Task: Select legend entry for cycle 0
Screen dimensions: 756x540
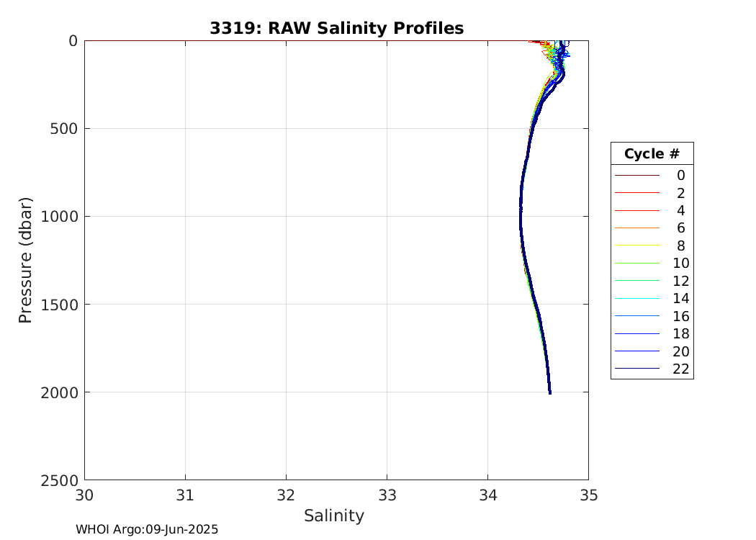Action: (652, 176)
